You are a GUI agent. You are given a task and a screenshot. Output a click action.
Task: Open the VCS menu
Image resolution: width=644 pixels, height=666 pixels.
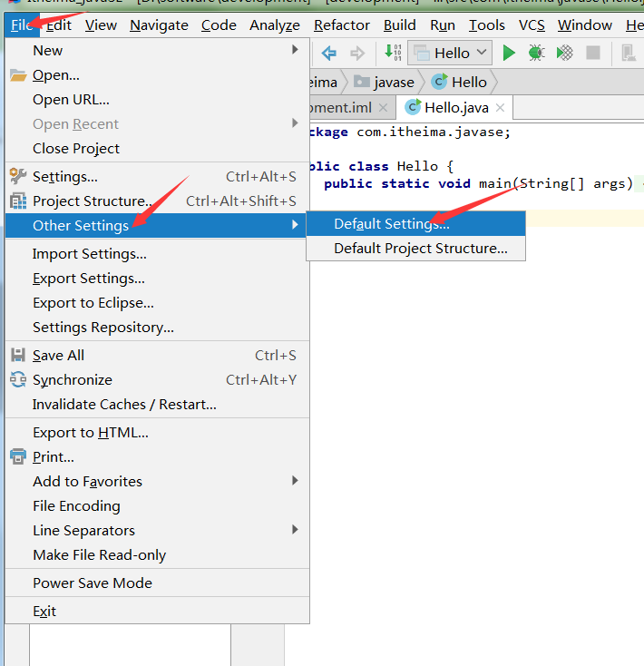[x=532, y=25]
